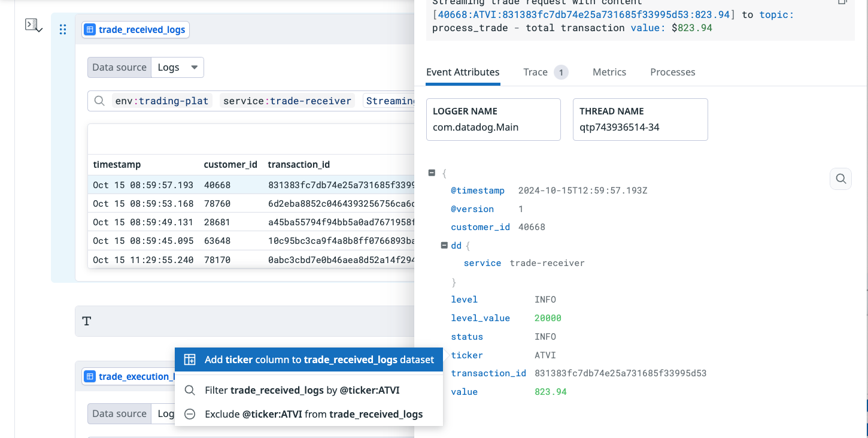Click the search button in the JSON attributes panel

coord(840,179)
